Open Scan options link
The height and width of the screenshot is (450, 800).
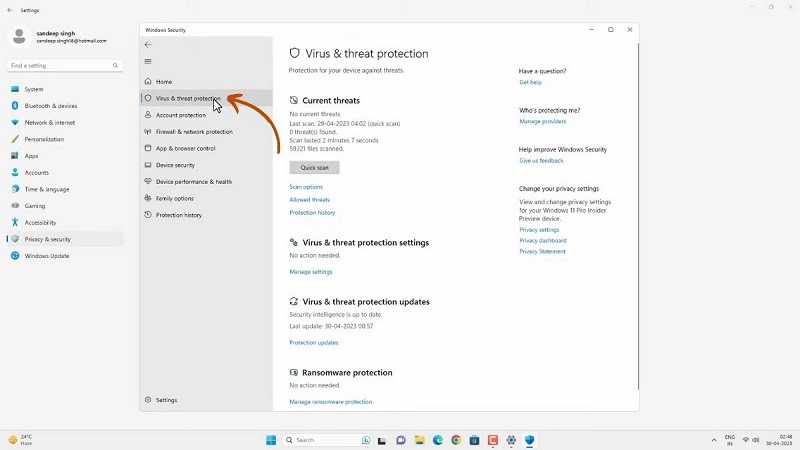point(306,187)
